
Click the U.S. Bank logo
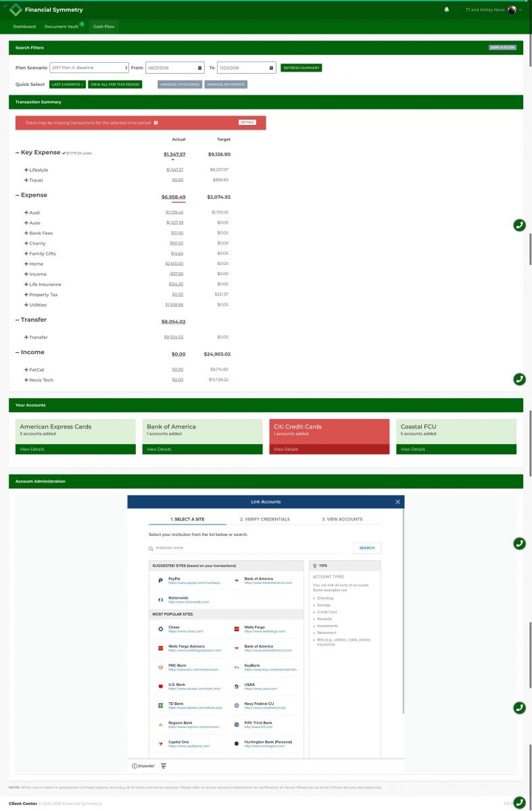(x=160, y=686)
